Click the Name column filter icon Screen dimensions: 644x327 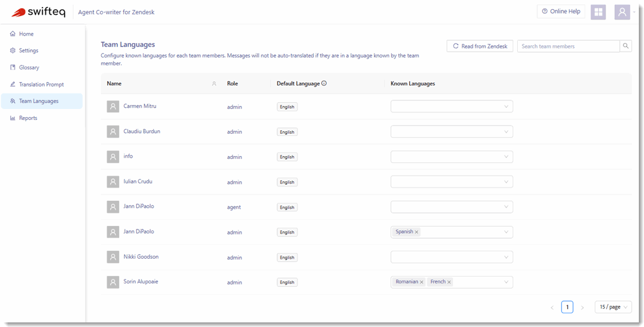(214, 83)
